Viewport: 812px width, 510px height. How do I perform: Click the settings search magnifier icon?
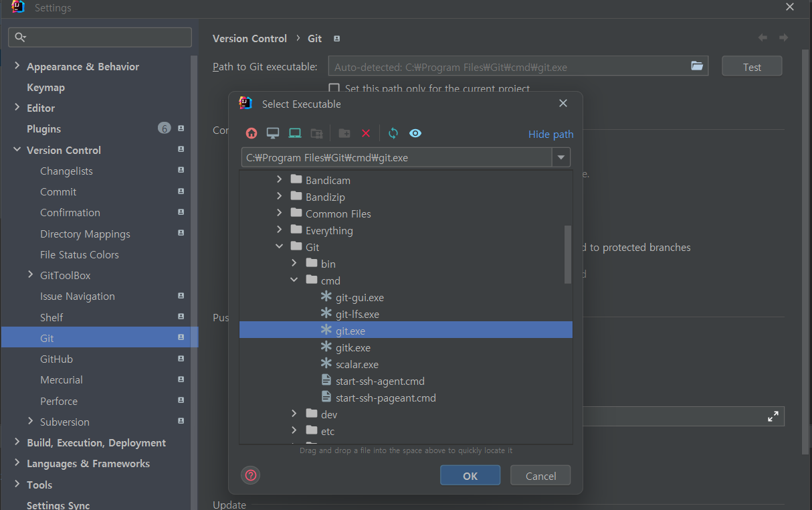pyautogui.click(x=21, y=37)
